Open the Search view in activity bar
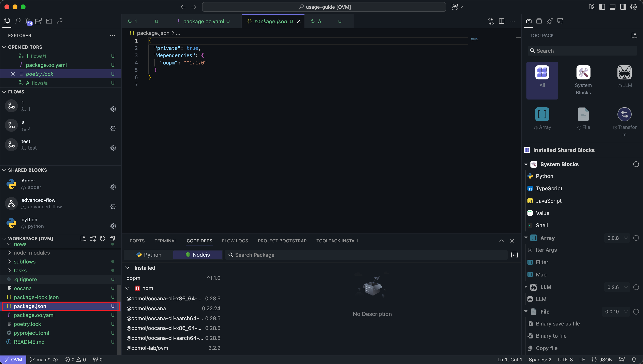 (17, 21)
